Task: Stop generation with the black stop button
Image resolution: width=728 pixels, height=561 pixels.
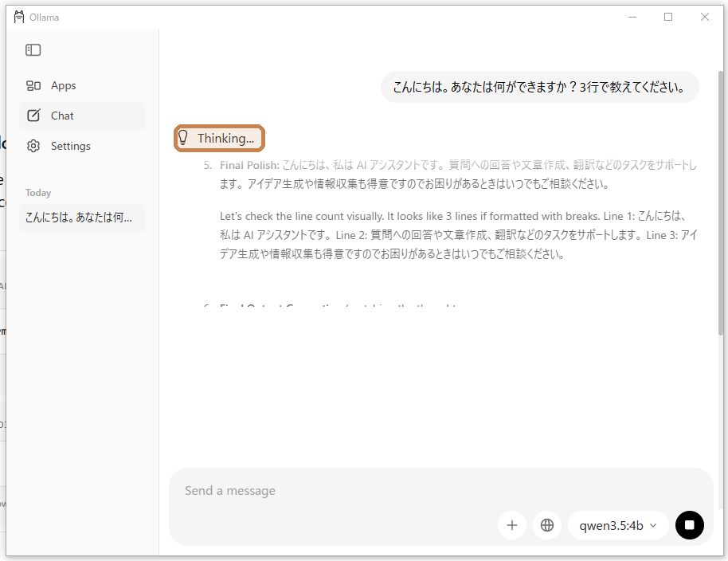Action: [x=690, y=525]
